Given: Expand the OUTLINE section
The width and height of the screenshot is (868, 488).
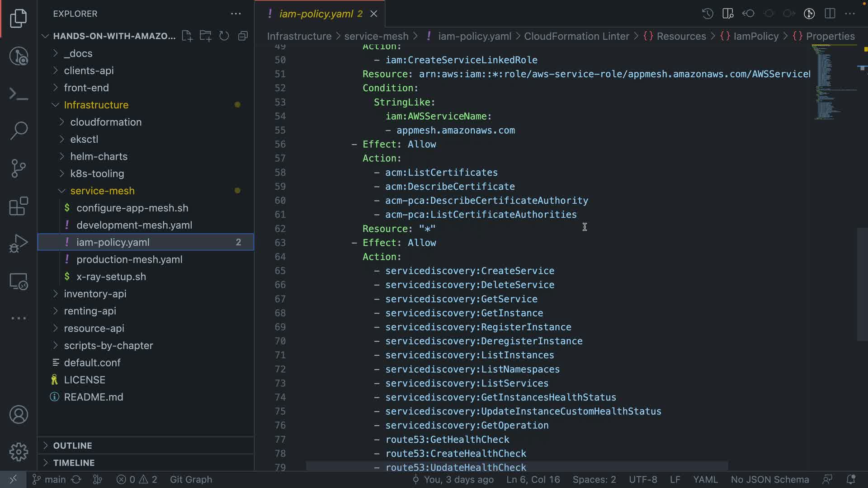Looking at the screenshot, I should (72, 446).
